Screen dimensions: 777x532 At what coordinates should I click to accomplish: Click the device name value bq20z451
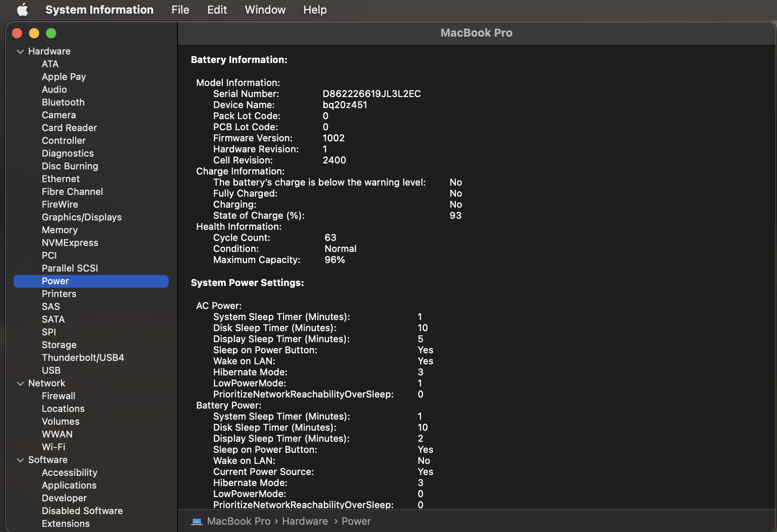tap(345, 105)
